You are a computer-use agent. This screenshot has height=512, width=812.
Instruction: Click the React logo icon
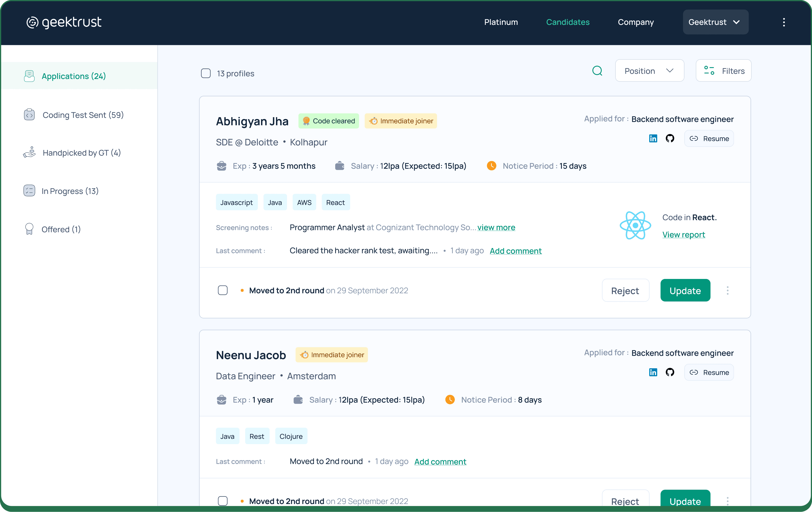(x=635, y=226)
